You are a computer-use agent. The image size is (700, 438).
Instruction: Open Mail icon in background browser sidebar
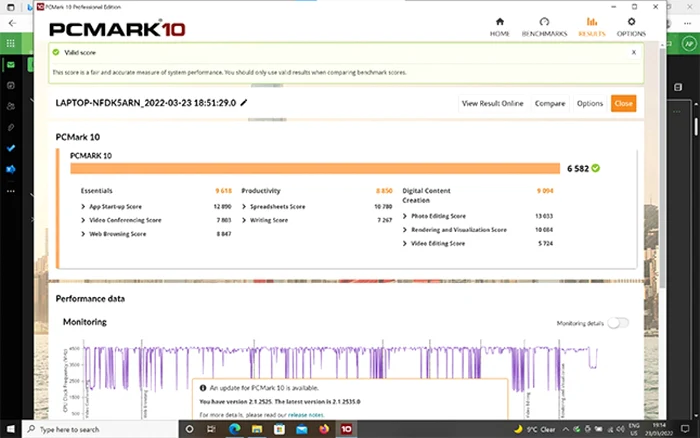11,65
